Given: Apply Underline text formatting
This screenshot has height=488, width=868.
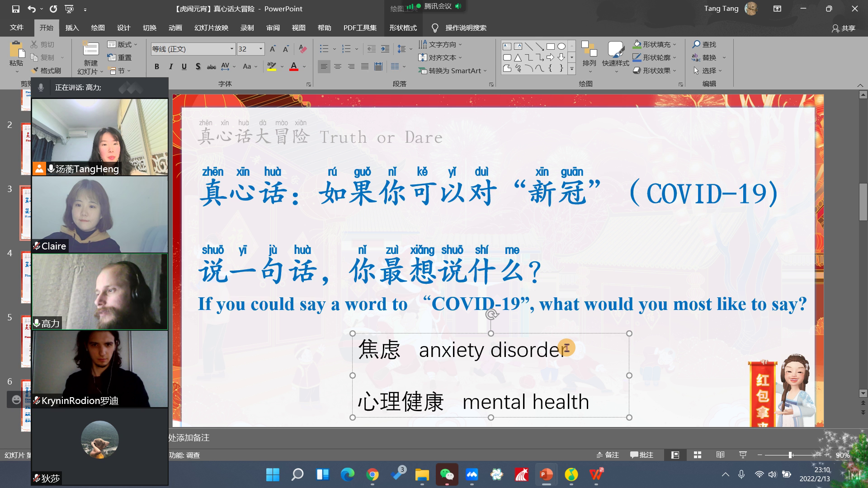Looking at the screenshot, I should 184,67.
